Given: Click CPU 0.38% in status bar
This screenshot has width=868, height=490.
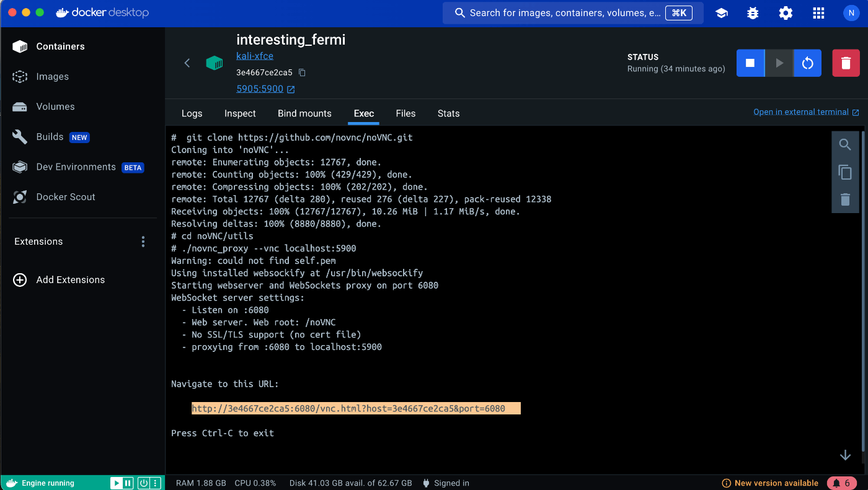Looking at the screenshot, I should pyautogui.click(x=255, y=483).
